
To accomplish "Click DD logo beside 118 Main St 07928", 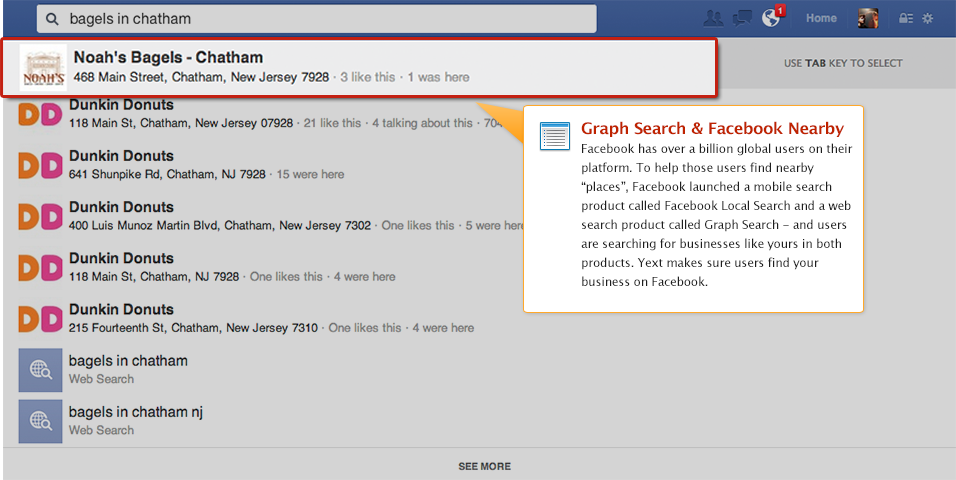I will 40,114.
